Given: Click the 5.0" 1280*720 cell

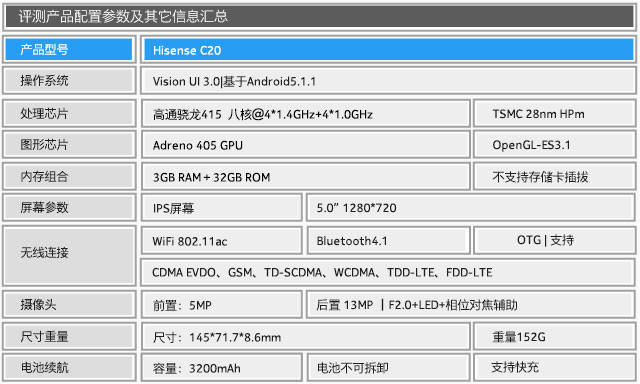Looking at the screenshot, I should point(471,208).
